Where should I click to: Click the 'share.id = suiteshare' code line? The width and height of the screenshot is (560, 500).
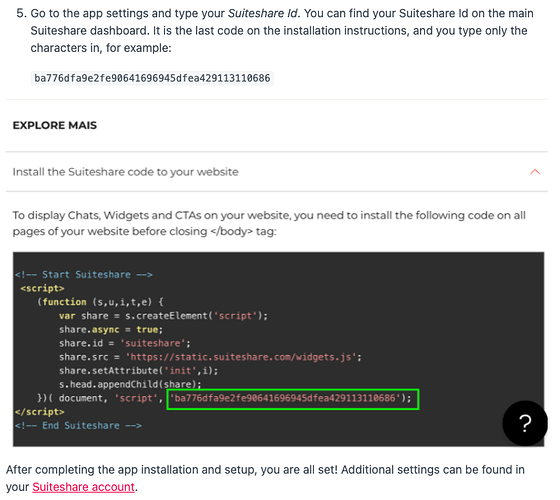coord(125,343)
